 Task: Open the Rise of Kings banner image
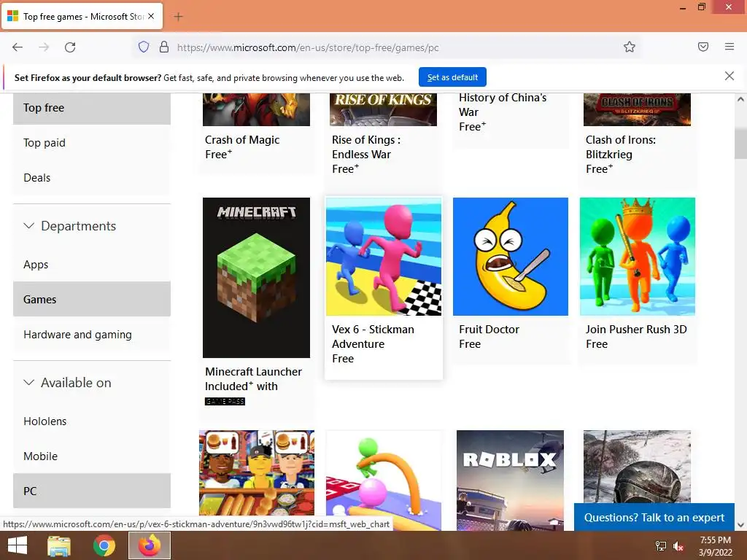[383, 109]
